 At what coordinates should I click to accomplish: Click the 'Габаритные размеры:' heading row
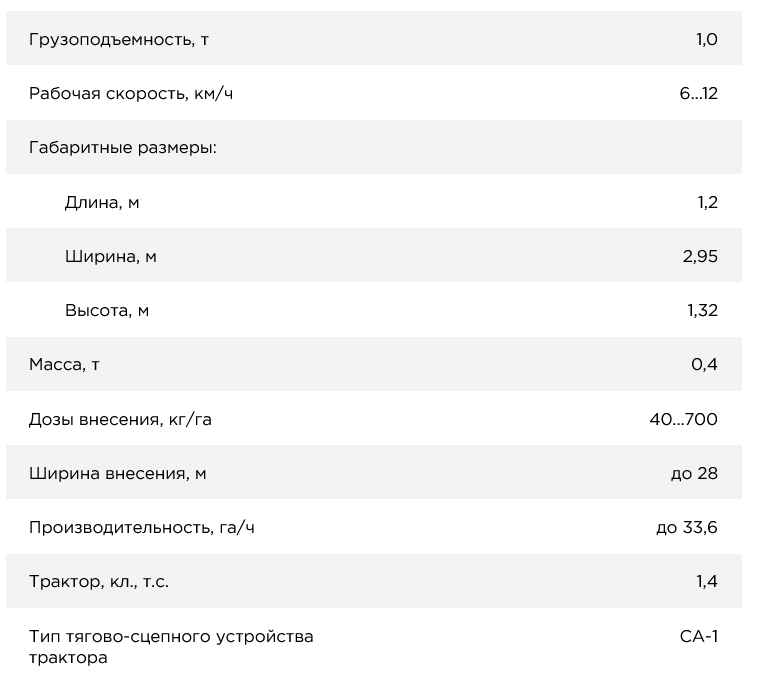coord(123,148)
